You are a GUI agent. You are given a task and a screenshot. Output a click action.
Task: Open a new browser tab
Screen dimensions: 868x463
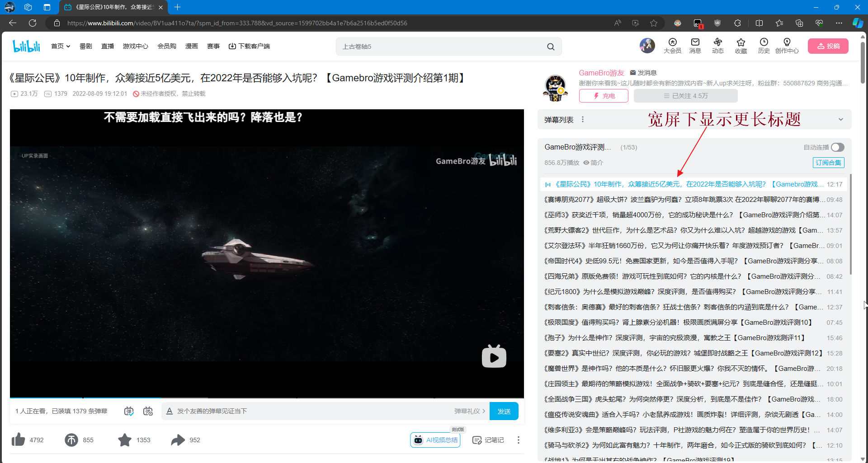(x=177, y=7)
